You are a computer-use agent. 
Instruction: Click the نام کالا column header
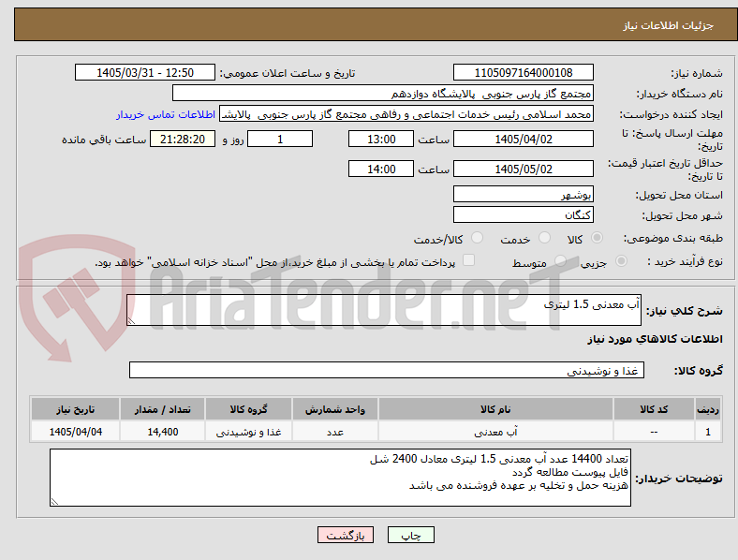495,409
